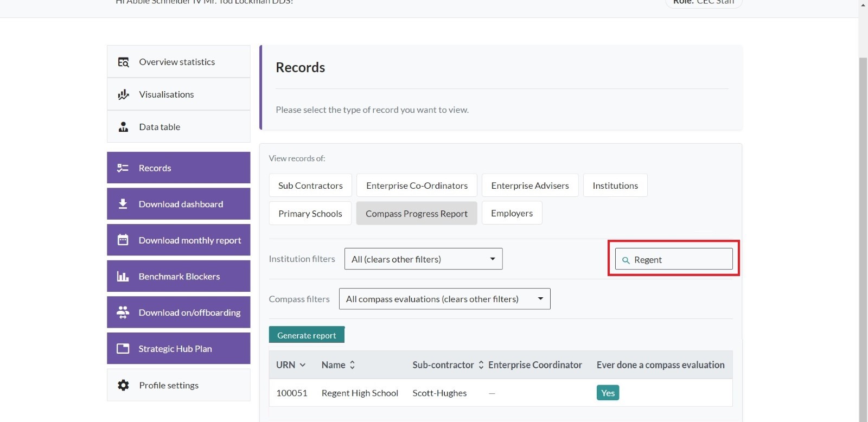This screenshot has height=422, width=868.
Task: Click the Data table person icon
Action: (x=123, y=127)
